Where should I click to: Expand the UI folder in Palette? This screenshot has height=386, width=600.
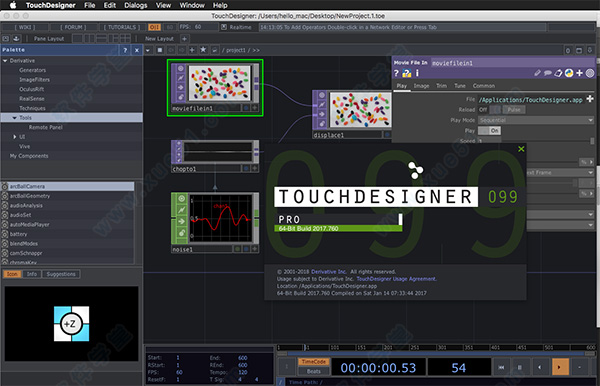point(15,137)
